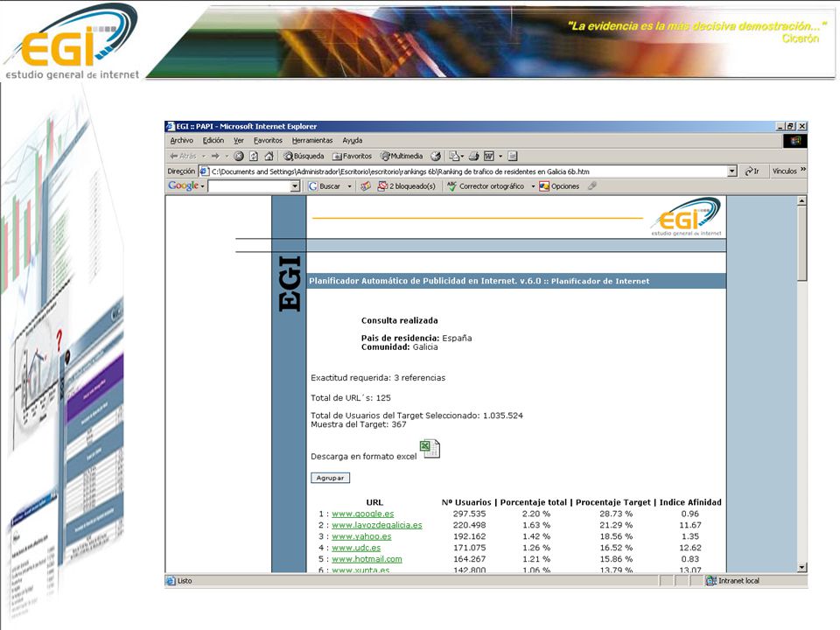840x630 pixels.
Task: Select the 297.535 users value
Action: [x=469, y=514]
